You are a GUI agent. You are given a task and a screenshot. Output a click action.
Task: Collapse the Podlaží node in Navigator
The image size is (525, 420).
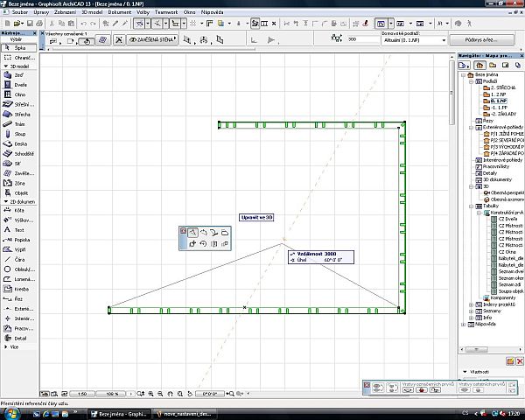tap(472, 81)
